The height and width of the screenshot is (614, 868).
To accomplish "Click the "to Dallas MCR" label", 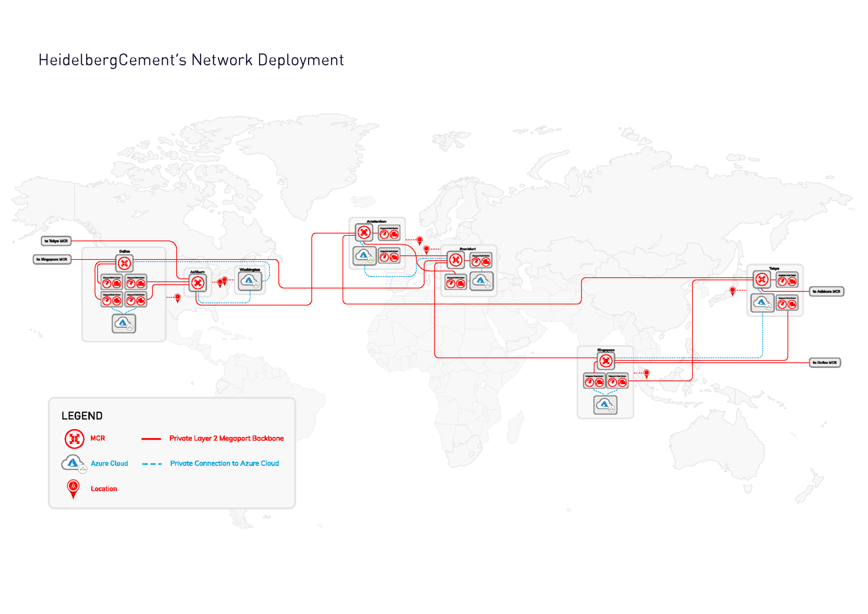I will (826, 362).
